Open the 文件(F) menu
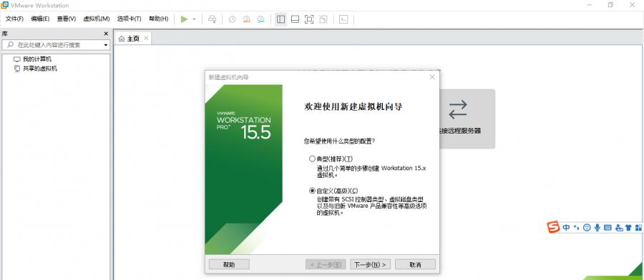This screenshot has height=280, width=644. click(14, 19)
